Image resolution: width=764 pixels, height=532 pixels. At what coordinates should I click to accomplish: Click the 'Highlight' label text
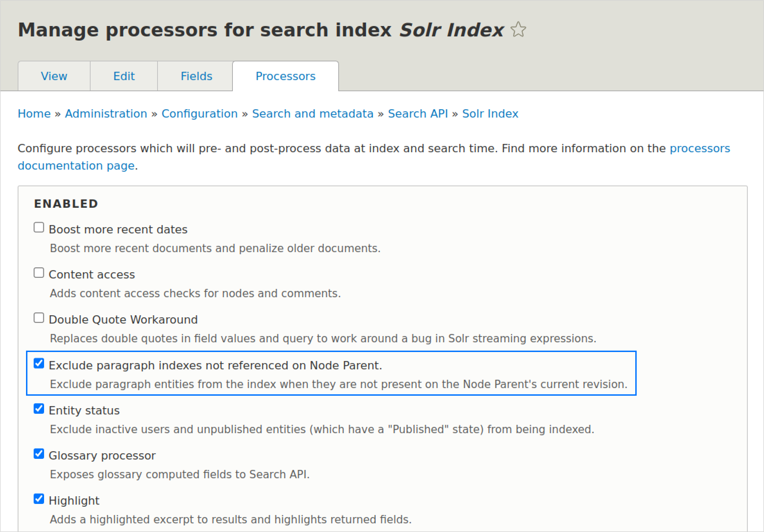point(74,501)
